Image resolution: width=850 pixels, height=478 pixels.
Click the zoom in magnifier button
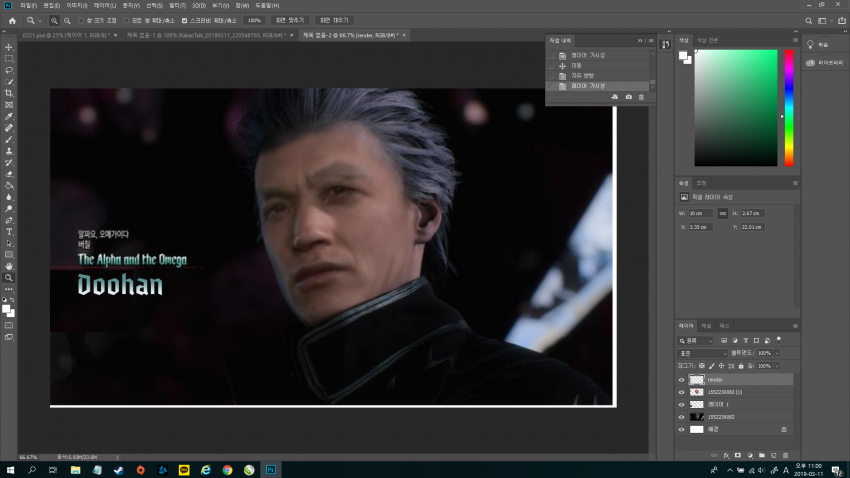click(x=53, y=19)
